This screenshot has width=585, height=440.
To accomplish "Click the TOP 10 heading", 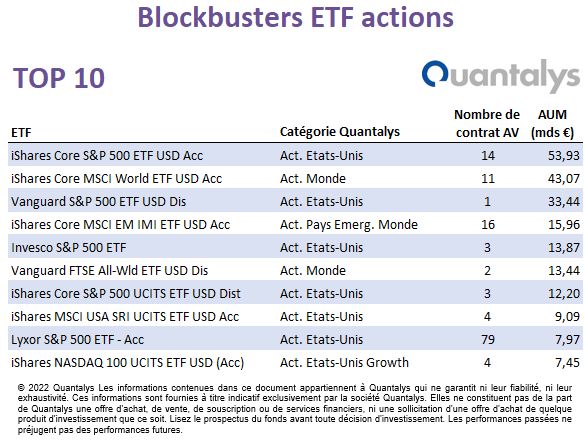I will tap(59, 78).
